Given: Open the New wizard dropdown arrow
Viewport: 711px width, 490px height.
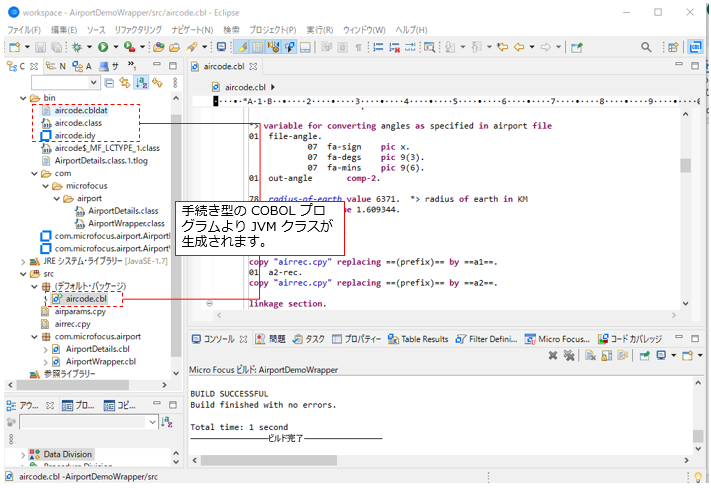Looking at the screenshot, I should pos(27,47).
